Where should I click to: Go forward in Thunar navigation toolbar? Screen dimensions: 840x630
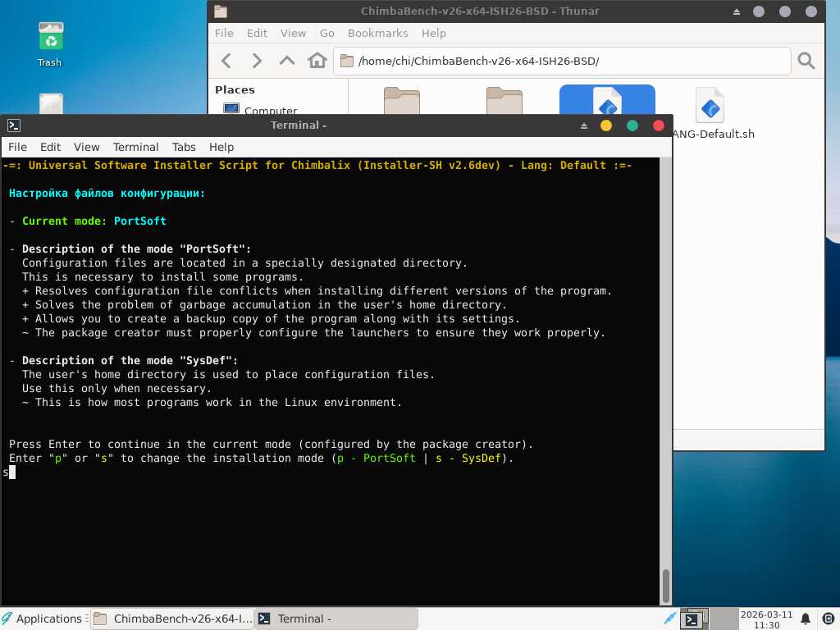click(x=257, y=61)
